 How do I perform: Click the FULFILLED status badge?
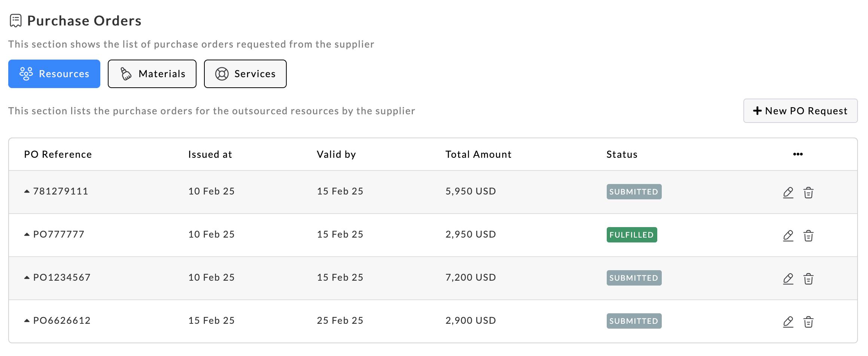tap(631, 235)
